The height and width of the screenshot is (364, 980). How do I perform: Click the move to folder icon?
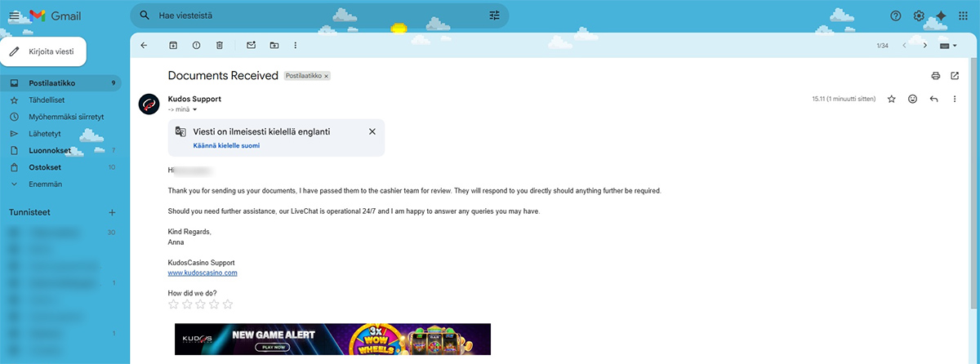tap(274, 46)
